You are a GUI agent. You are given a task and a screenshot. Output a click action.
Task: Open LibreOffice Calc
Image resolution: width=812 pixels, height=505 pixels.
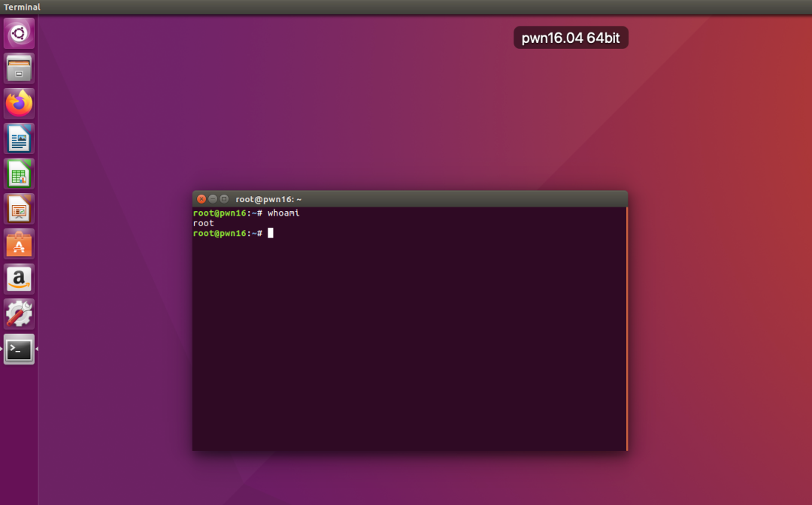tap(18, 174)
